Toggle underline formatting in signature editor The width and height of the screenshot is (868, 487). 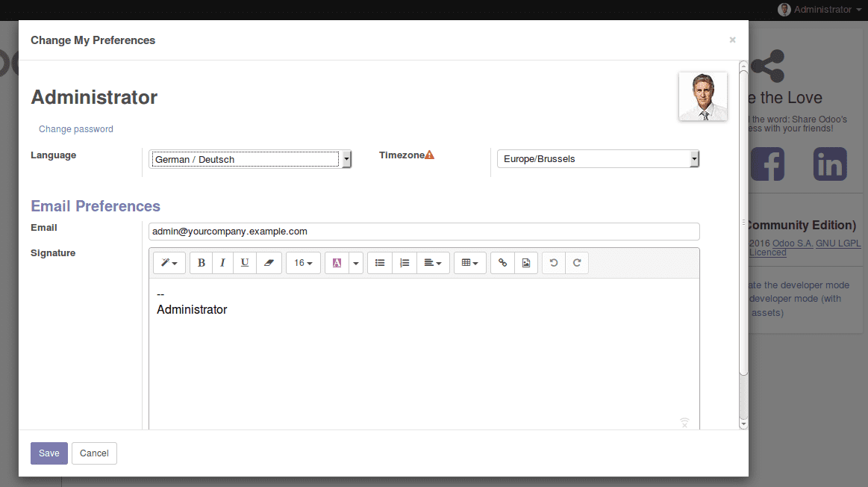click(245, 263)
